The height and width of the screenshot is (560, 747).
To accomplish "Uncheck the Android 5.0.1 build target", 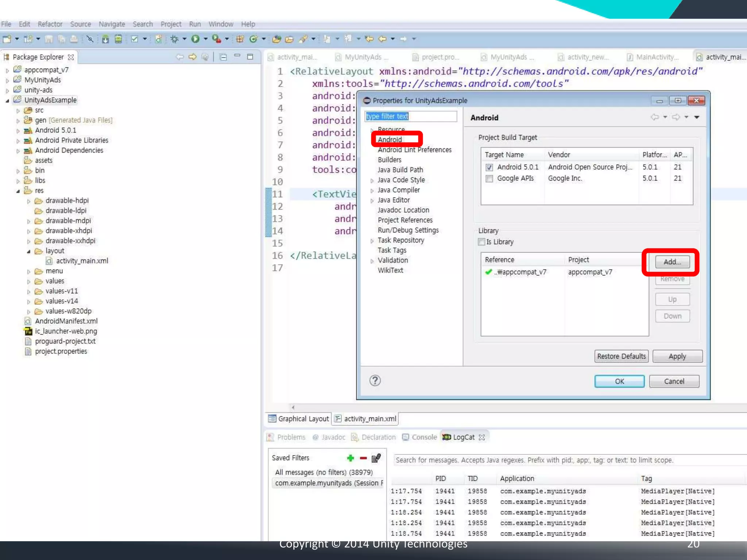I will (489, 167).
